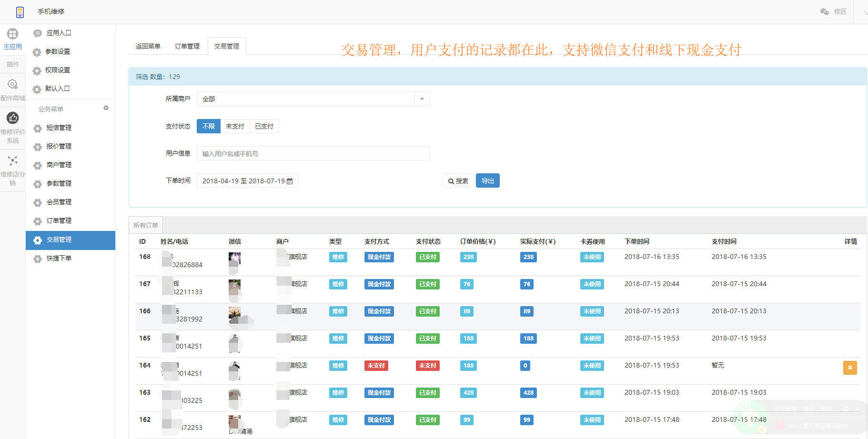Click the 导出 export button
868x439 pixels.
click(487, 180)
